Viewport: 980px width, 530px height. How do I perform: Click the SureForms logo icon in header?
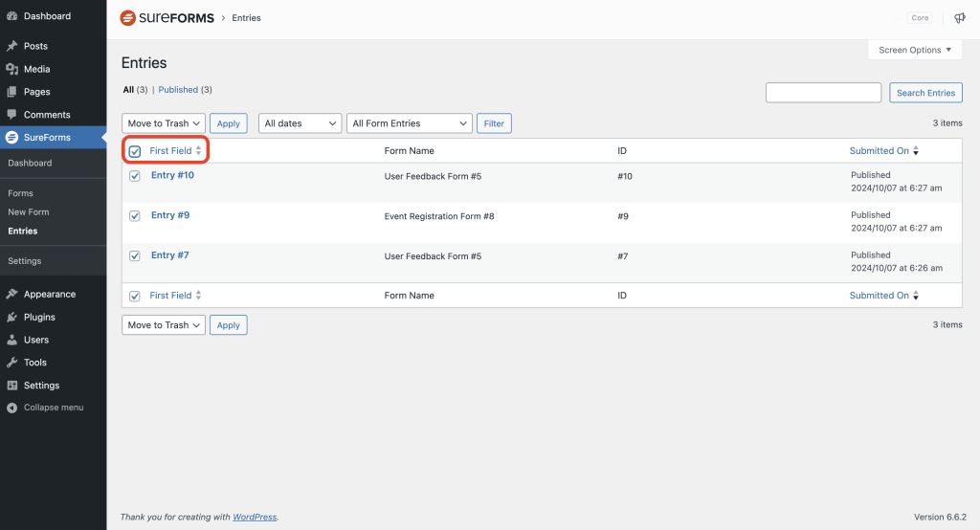coord(127,18)
